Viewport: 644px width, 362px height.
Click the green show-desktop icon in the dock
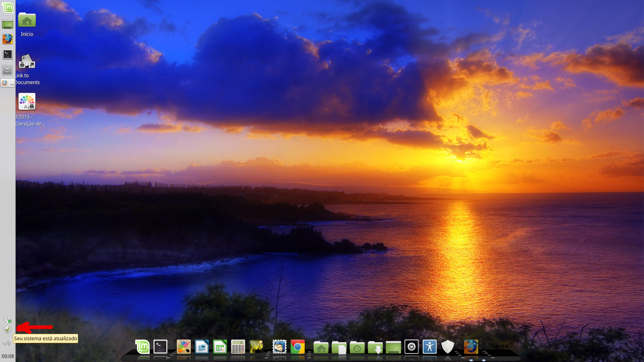394,347
